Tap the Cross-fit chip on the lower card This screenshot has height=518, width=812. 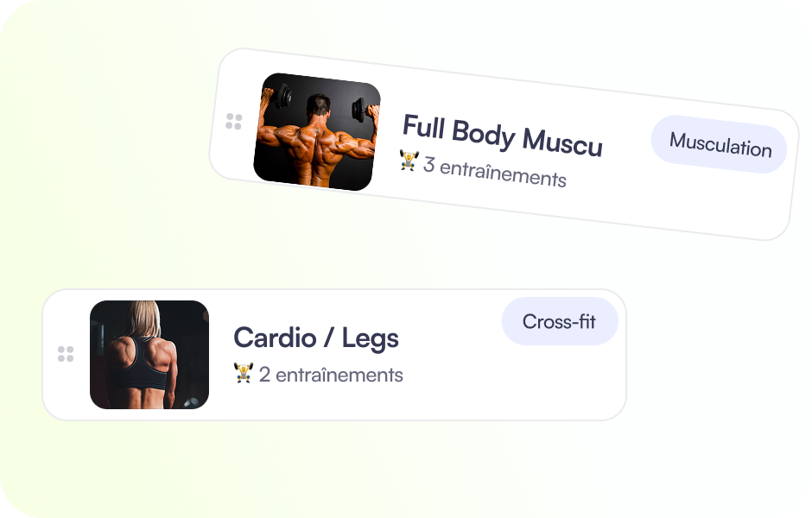click(x=560, y=320)
